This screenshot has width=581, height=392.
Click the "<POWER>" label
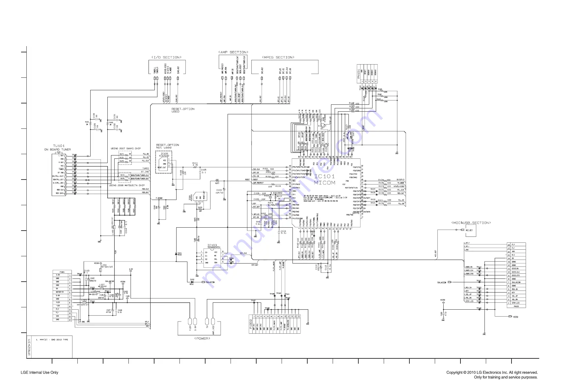click(x=202, y=338)
